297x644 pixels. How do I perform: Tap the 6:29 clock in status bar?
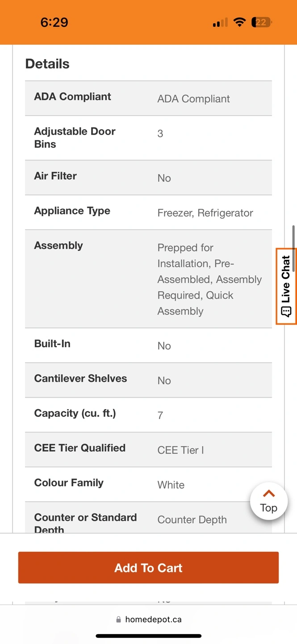coord(54,22)
